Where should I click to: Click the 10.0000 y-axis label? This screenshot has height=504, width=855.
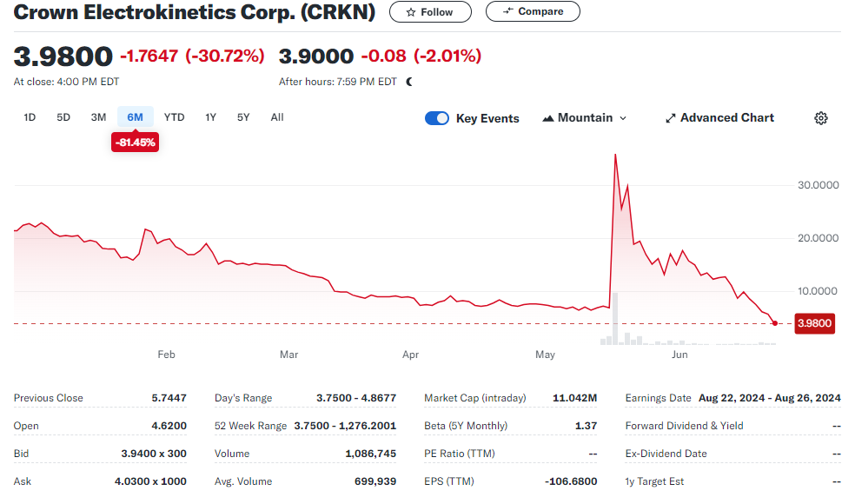pos(818,291)
